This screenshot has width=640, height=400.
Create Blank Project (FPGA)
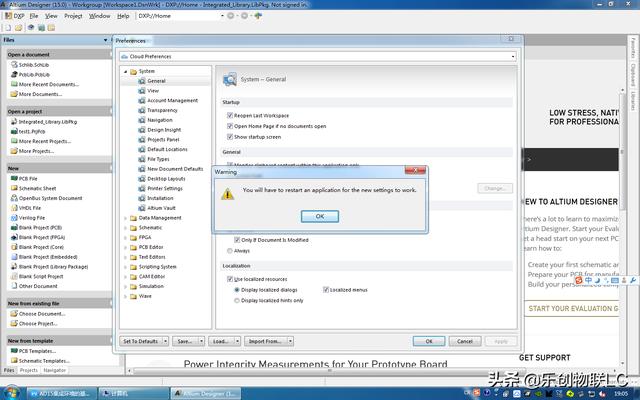tap(42, 237)
